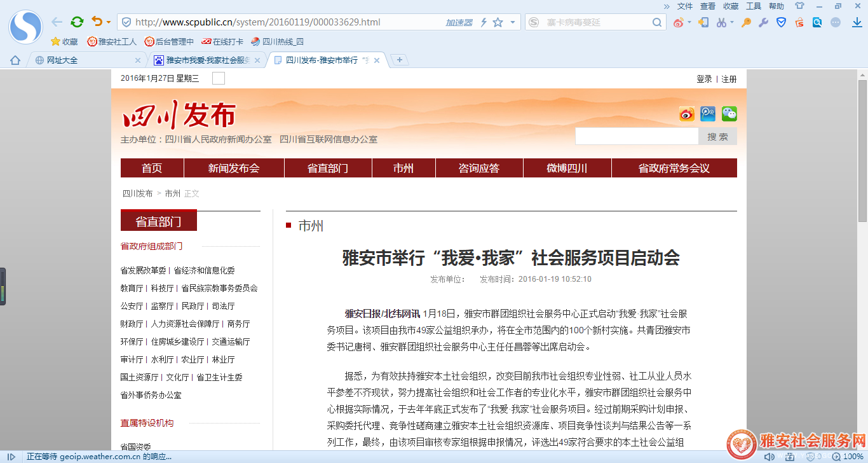Image resolution: width=868 pixels, height=463 pixels.
Task: Bookmark page with the star icon
Action: point(498,22)
